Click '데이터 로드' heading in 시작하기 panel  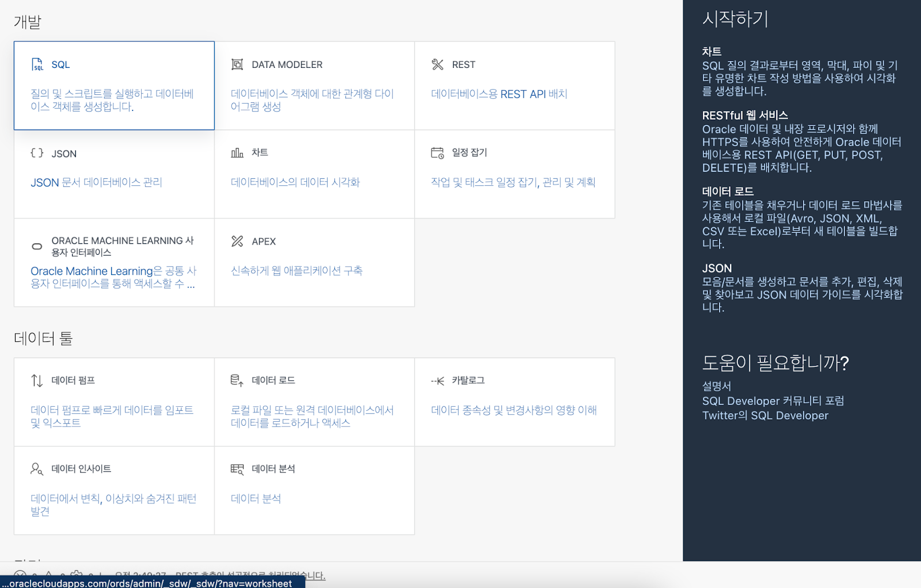pyautogui.click(x=728, y=192)
